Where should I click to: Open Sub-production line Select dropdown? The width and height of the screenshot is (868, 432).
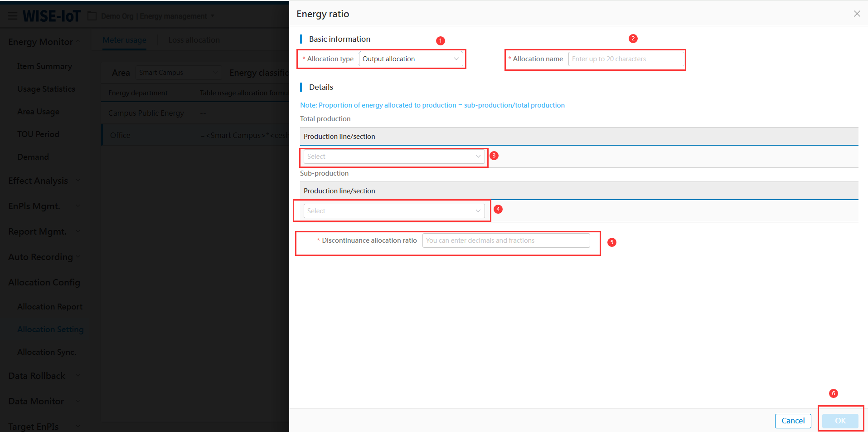(x=393, y=211)
